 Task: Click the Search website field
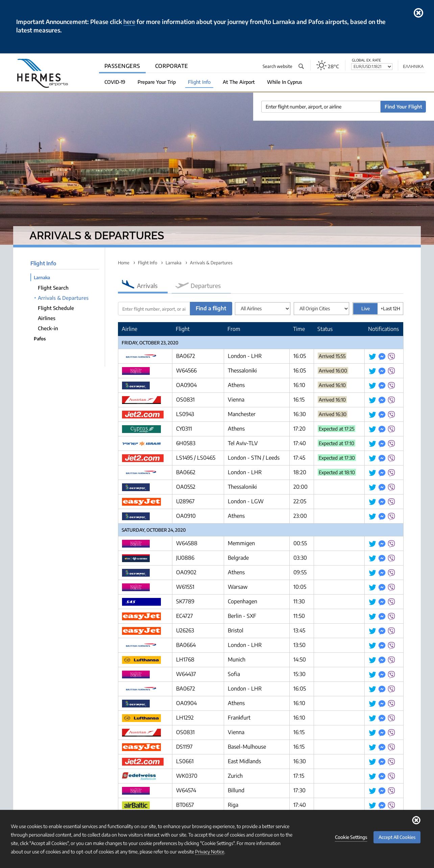(278, 67)
